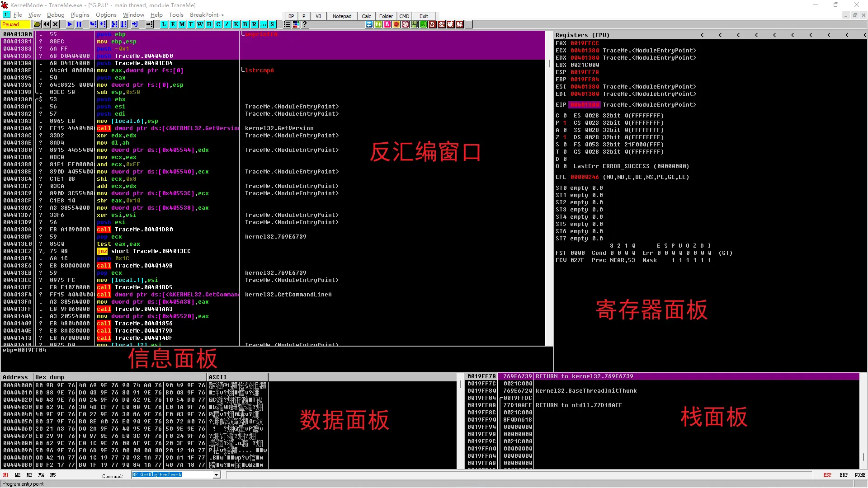Viewport: 868px width, 488px height.
Task: Click the Notepad shortcut button
Action: [342, 16]
